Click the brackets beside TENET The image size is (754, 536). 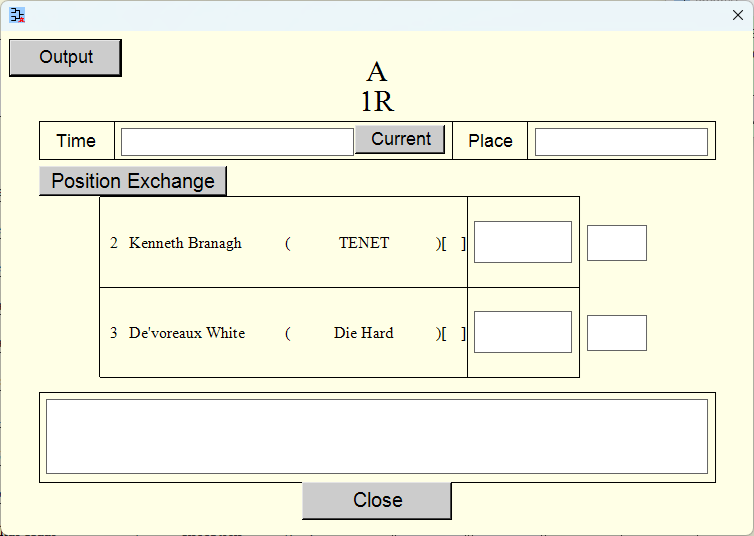click(453, 244)
